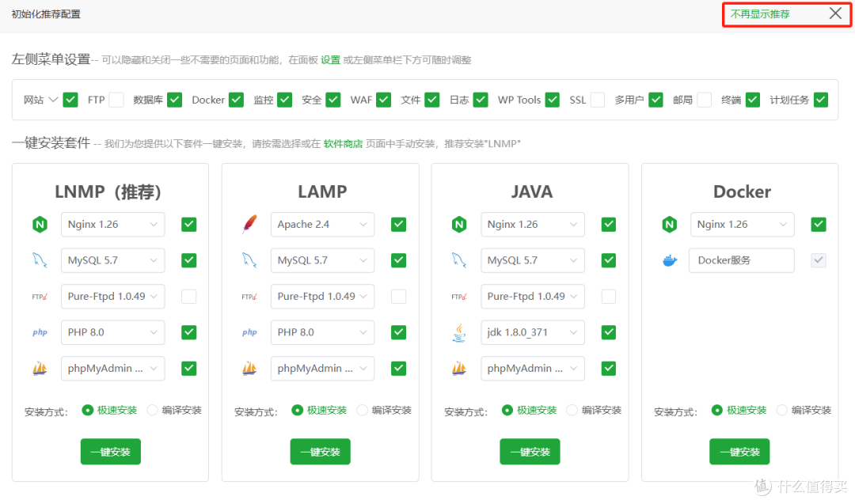Click the Pure-Ftpd icon in LNMP card
The image size is (855, 504).
(x=40, y=297)
